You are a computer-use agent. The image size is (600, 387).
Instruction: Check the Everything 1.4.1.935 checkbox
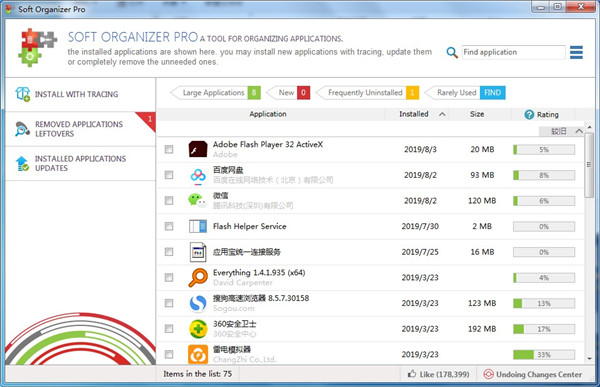tap(169, 278)
